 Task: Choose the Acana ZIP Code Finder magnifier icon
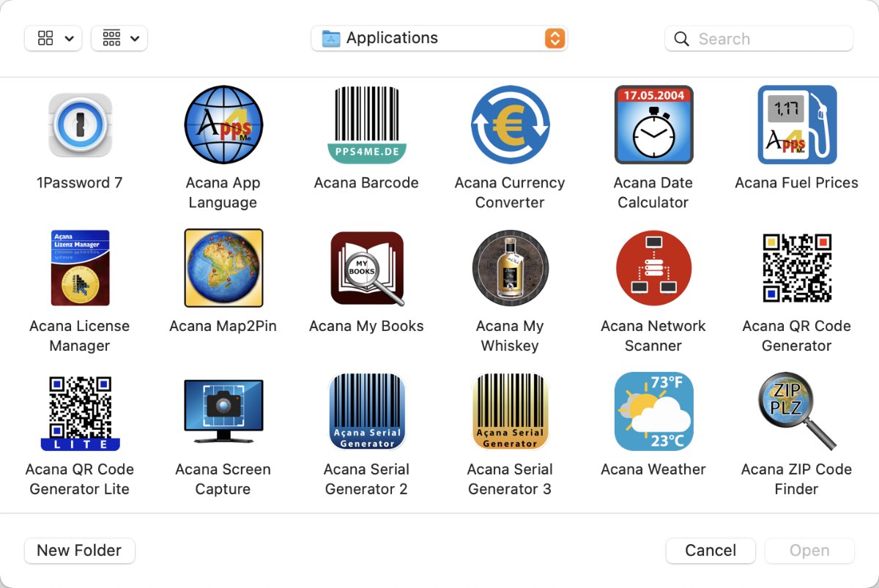click(x=797, y=412)
